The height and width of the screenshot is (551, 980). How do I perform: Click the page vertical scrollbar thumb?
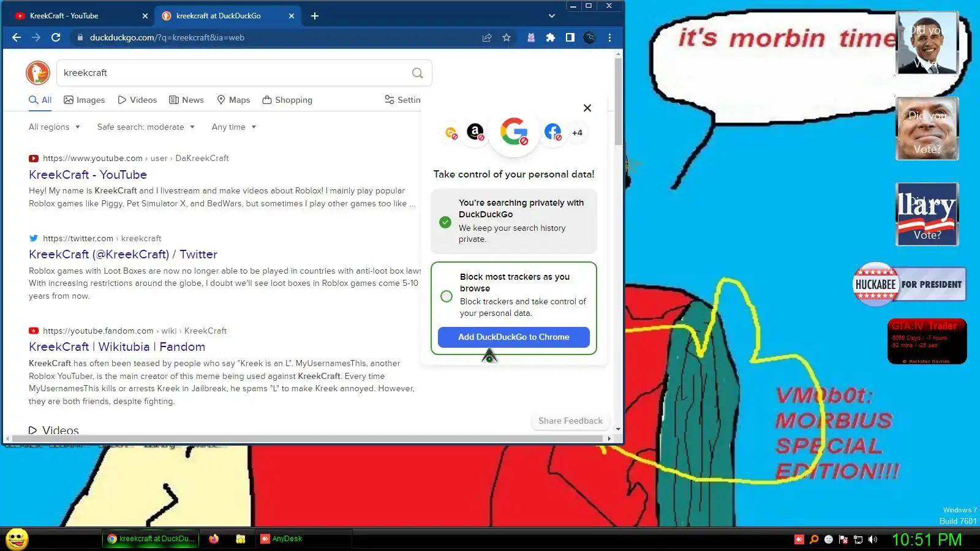click(x=618, y=102)
